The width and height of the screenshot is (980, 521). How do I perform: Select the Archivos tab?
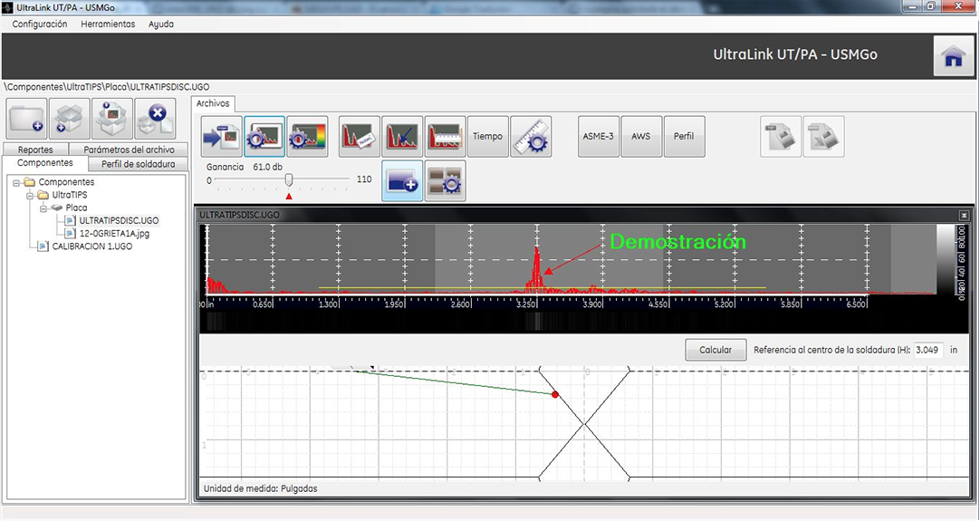pyautogui.click(x=213, y=103)
